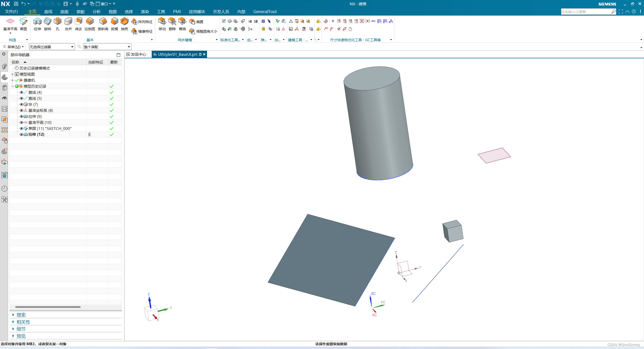Click the 阵列特征 (Pattern Feature) tool
The height and width of the screenshot is (349, 644).
pos(142,22)
